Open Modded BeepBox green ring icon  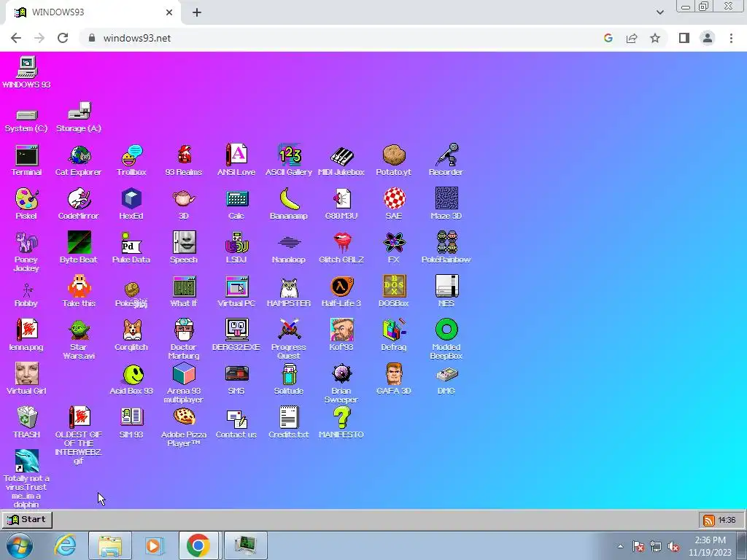coord(446,330)
